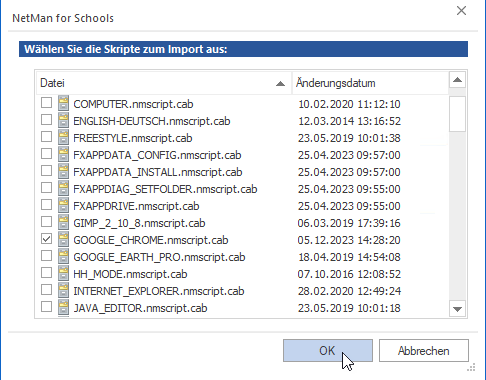
Task: Cancel with the Abbrechen button
Action: [424, 351]
